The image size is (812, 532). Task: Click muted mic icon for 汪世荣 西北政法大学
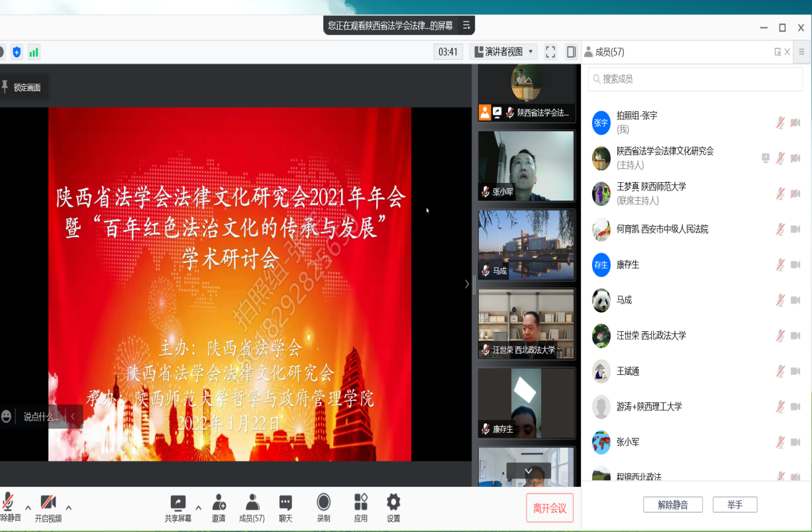[781, 335]
